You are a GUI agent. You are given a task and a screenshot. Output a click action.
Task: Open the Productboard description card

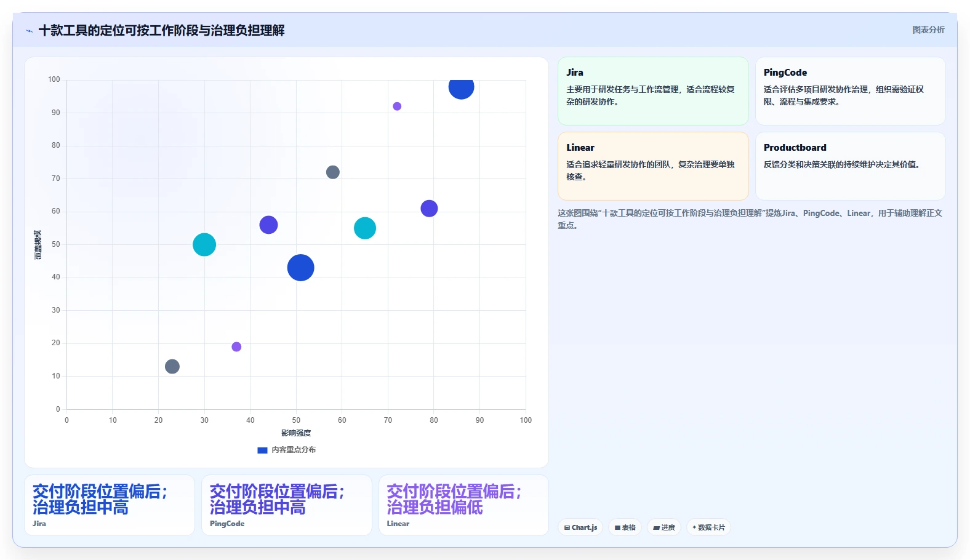[x=851, y=166]
